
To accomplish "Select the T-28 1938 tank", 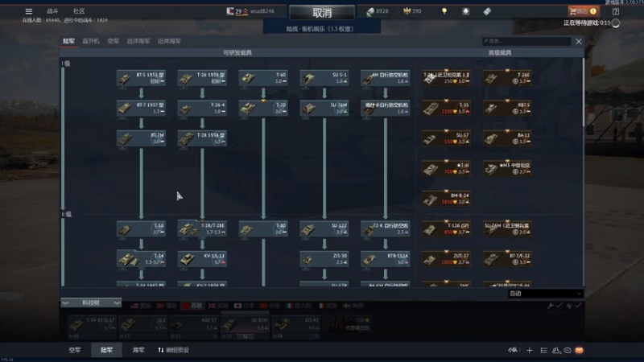I will point(202,138).
